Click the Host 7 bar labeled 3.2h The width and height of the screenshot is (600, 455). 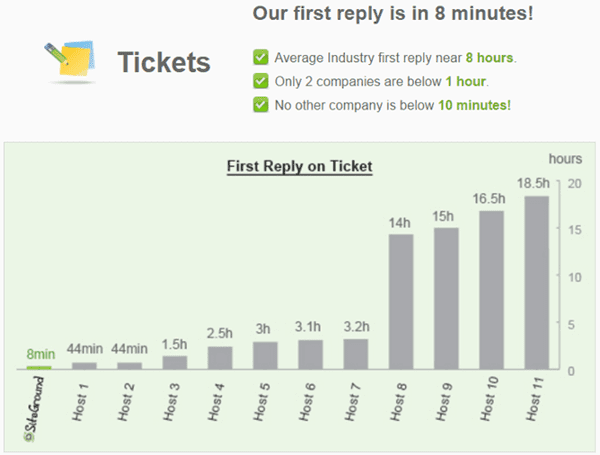click(355, 354)
